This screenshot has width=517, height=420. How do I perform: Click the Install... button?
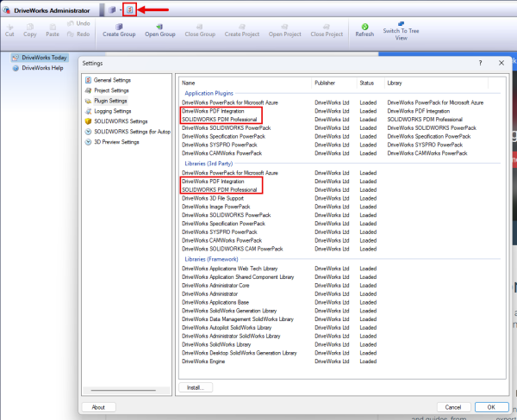click(195, 387)
